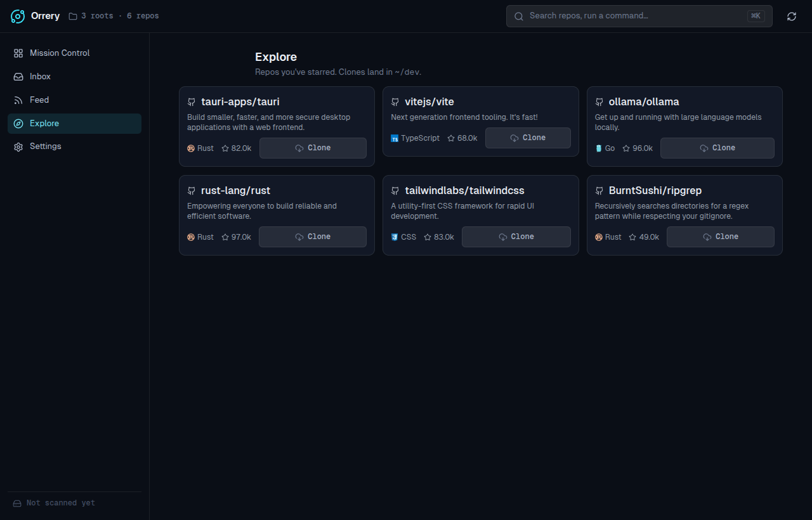This screenshot has height=520, width=812.
Task: Click star icon beside 82.0k
Action: click(x=225, y=148)
